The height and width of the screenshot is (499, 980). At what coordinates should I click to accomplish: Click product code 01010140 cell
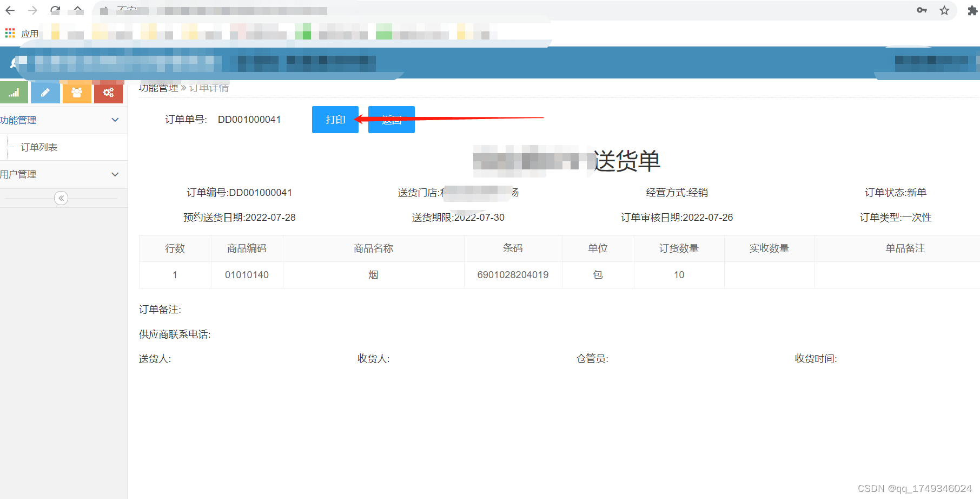point(247,275)
